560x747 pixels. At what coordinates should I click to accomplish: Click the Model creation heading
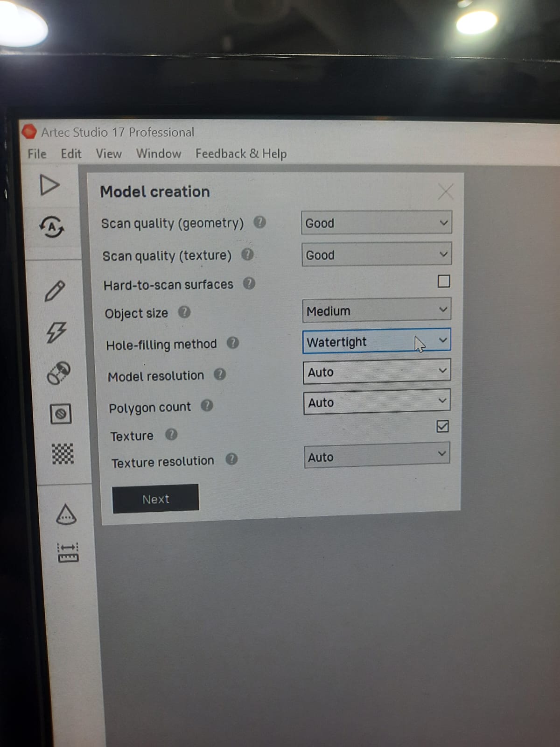[x=155, y=192]
